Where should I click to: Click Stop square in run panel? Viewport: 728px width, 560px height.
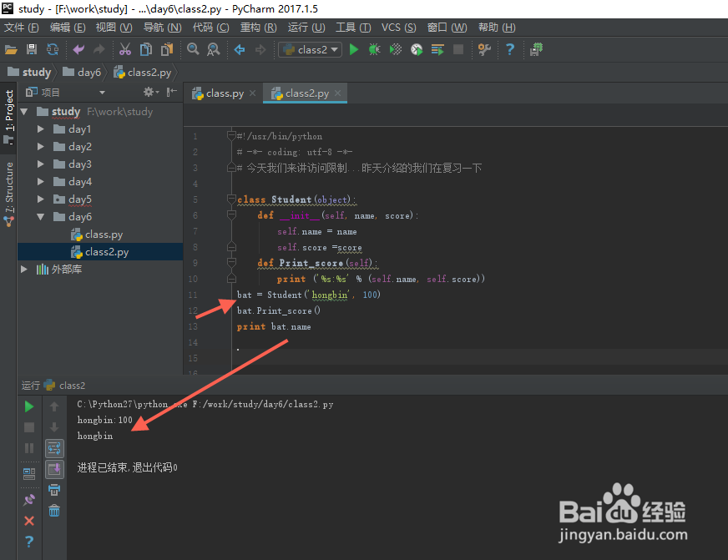tap(28, 427)
